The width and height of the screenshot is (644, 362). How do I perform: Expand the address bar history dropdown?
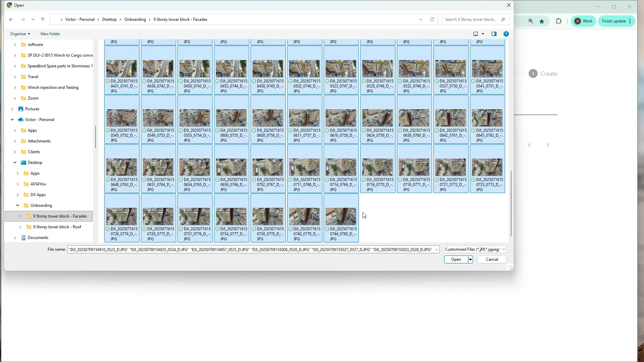421,19
